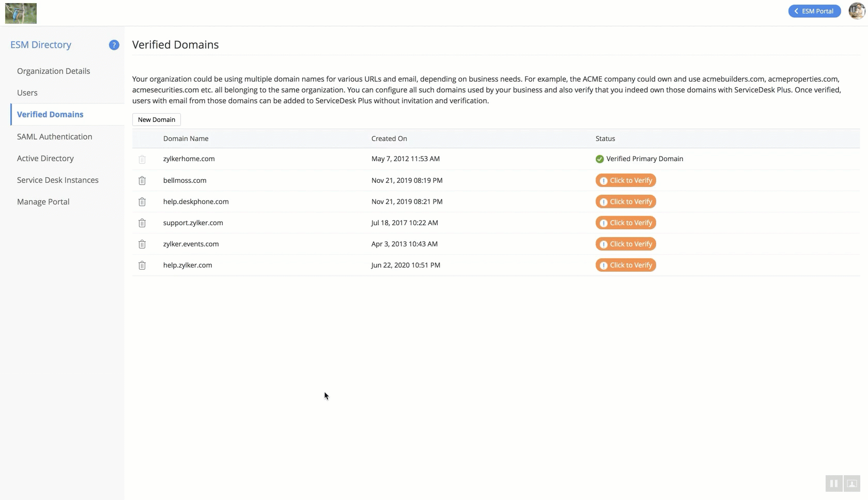Screen dimensions: 868x500
Task: Delete help.zylker.com with the trash icon
Action: pyautogui.click(x=142, y=265)
